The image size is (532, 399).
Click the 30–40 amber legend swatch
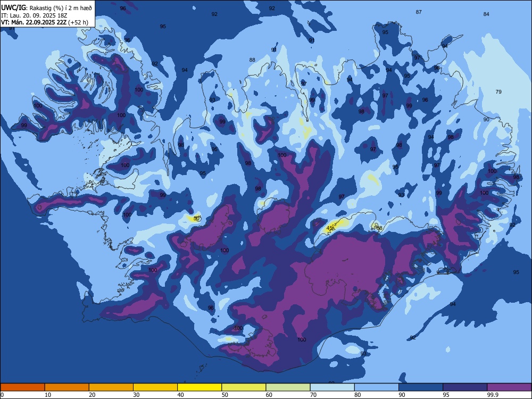pyautogui.click(x=155, y=387)
